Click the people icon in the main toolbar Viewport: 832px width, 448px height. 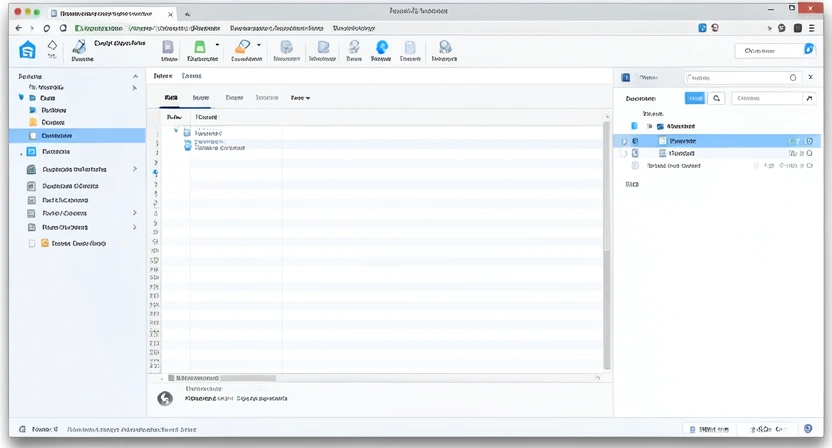[x=444, y=47]
